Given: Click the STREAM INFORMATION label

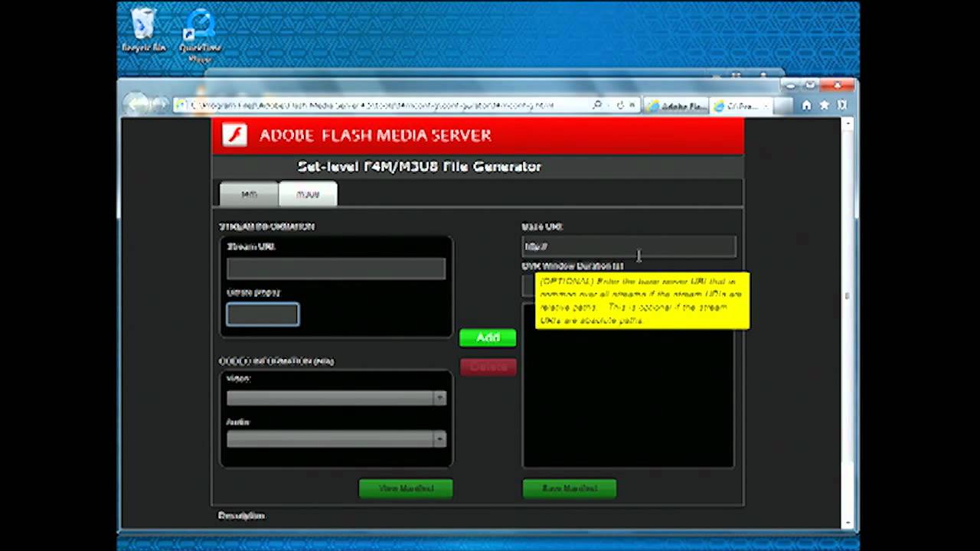Looking at the screenshot, I should pyautogui.click(x=267, y=227).
